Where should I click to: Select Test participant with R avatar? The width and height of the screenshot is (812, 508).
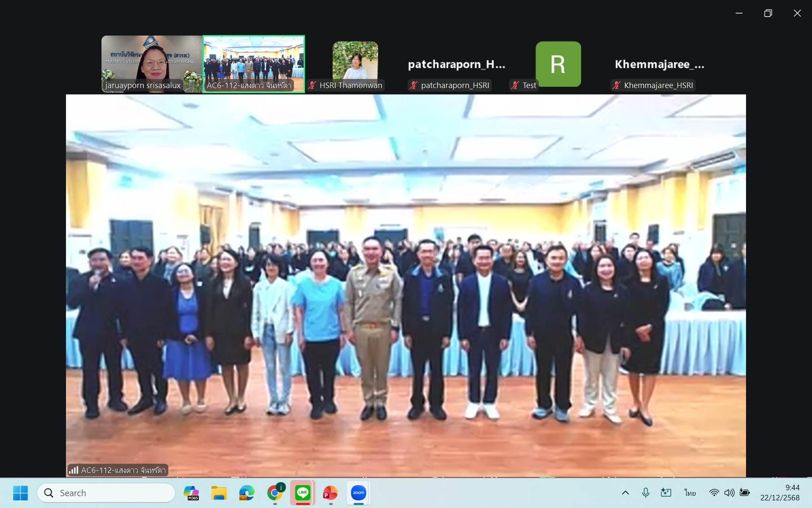point(558,64)
